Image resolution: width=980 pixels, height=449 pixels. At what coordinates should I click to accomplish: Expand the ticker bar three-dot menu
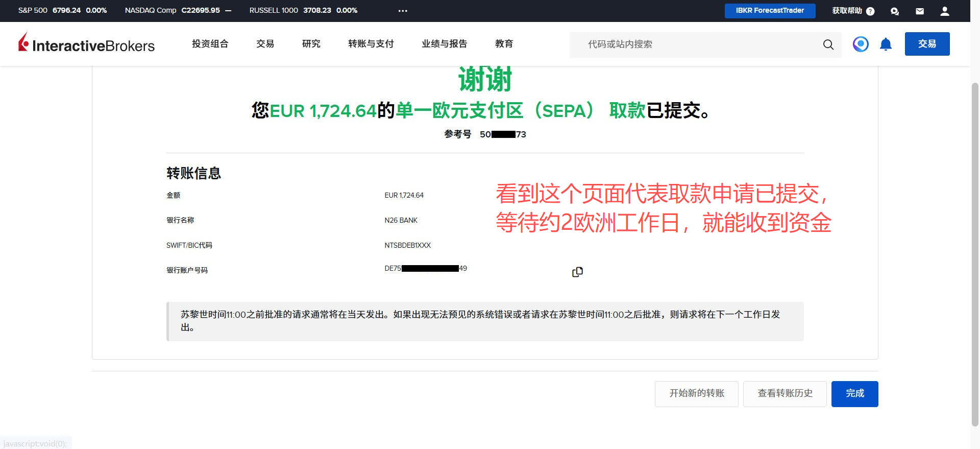pyautogui.click(x=403, y=11)
